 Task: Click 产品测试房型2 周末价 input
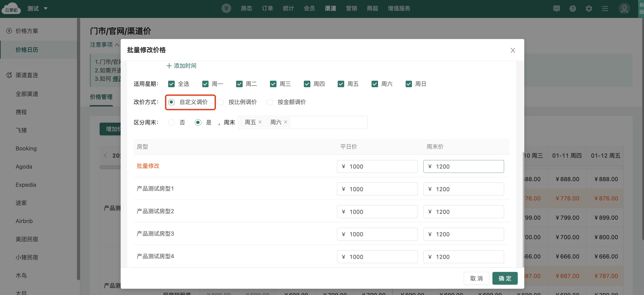click(463, 212)
